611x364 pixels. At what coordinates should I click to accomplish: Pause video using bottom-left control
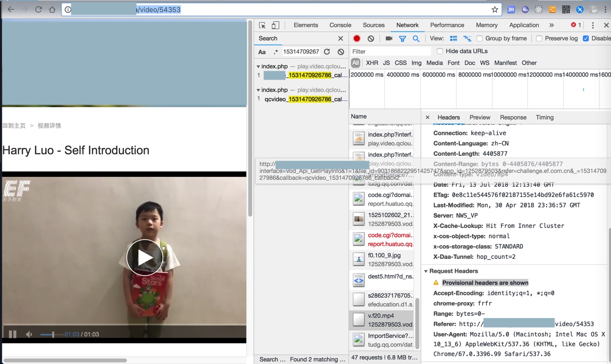coord(12,334)
